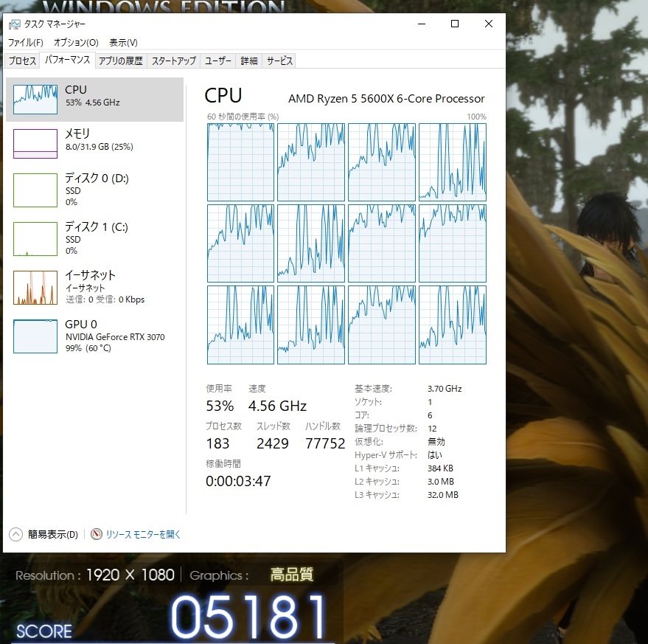Click the 05181 score in the benchmark window
This screenshot has width=648, height=644.
click(249, 616)
